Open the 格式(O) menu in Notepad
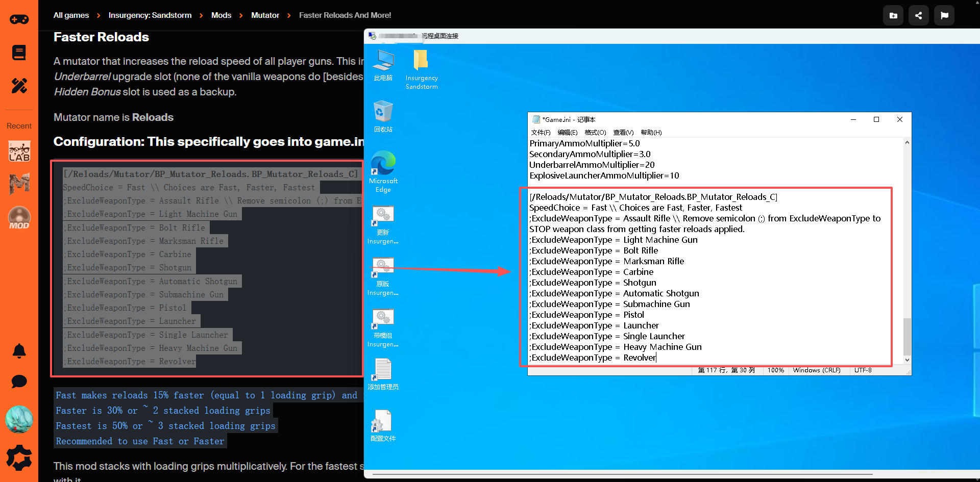Screen dimensions: 980x482 pyautogui.click(x=595, y=133)
